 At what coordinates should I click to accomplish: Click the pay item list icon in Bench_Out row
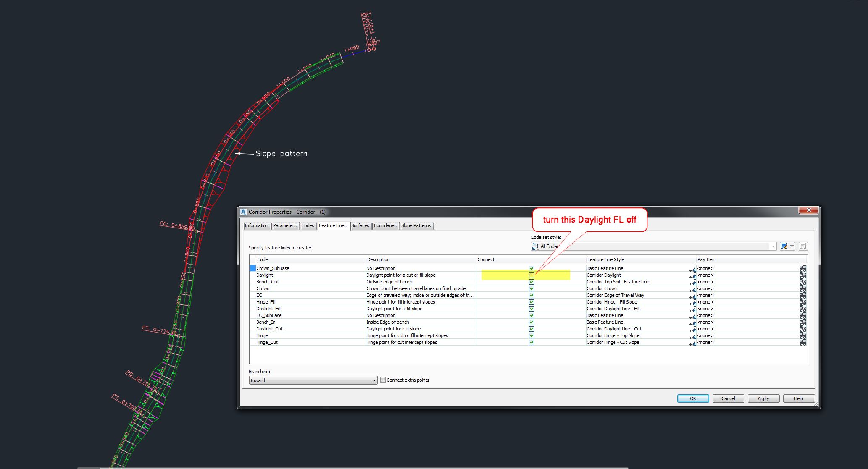coord(803,282)
